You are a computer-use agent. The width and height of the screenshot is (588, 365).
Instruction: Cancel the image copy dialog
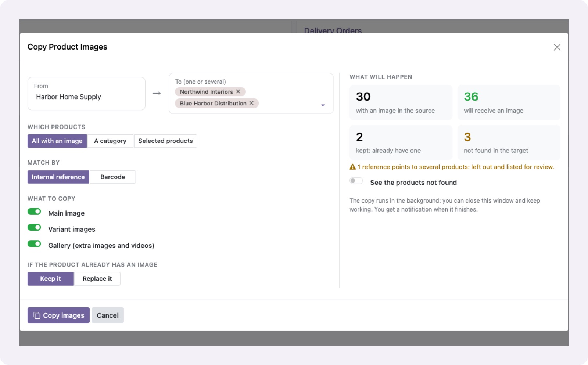(x=108, y=315)
